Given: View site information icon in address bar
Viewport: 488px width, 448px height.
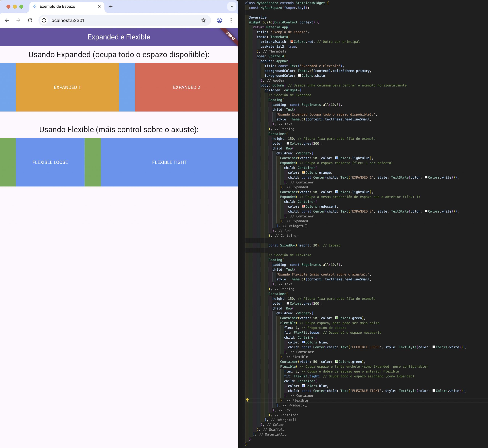Looking at the screenshot, I should [x=44, y=20].
